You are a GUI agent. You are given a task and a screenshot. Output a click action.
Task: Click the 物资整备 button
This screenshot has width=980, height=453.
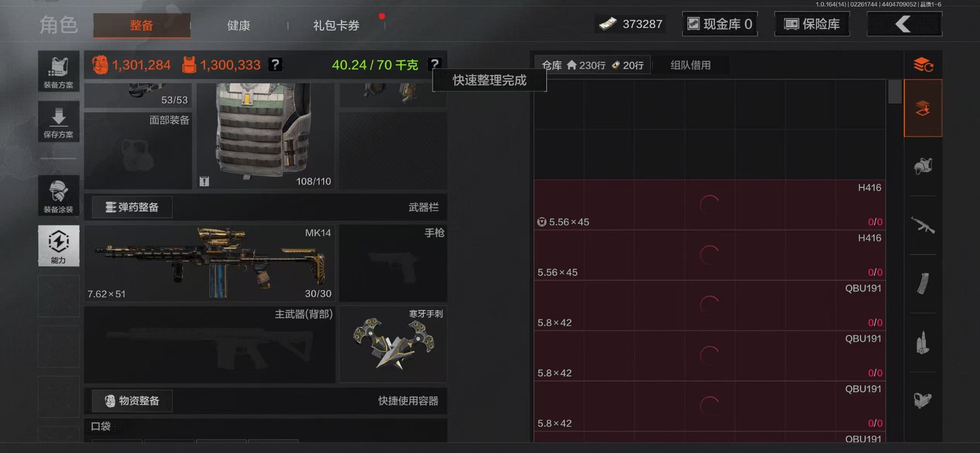tap(132, 401)
